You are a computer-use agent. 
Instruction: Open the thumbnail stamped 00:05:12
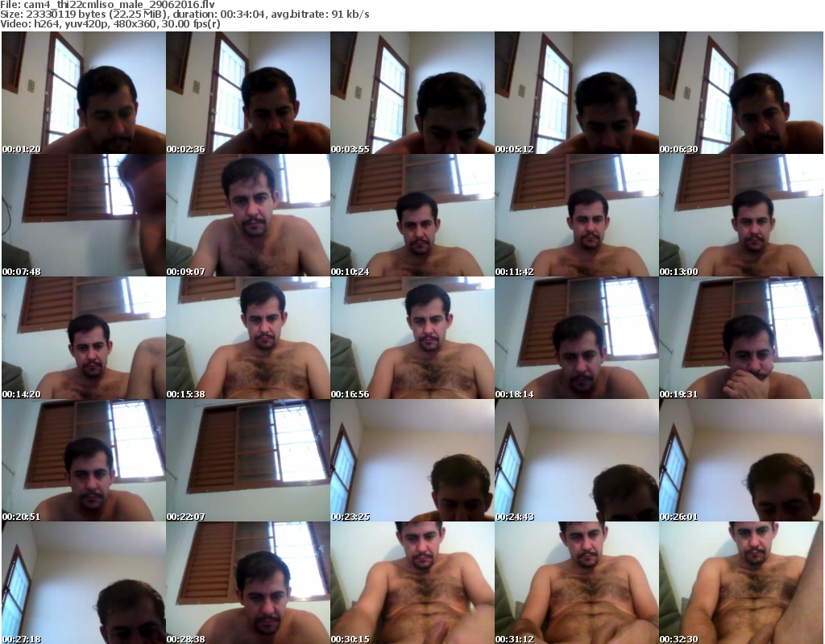577,93
